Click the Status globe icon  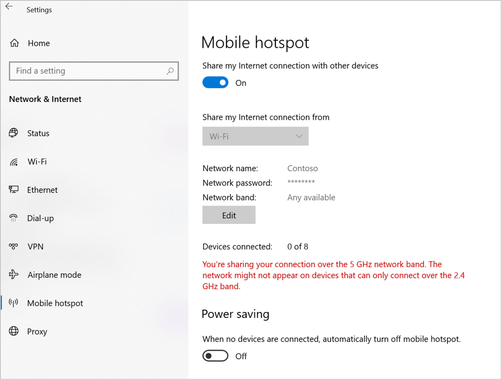[x=14, y=133]
